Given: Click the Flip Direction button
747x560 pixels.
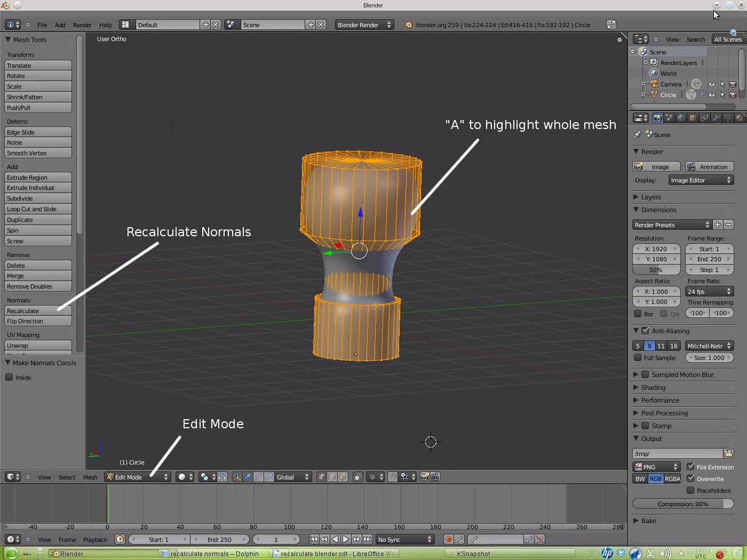Looking at the screenshot, I should pos(38,321).
